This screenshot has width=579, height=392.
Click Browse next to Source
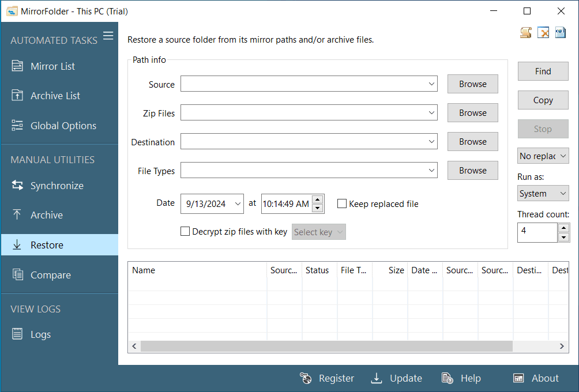(x=473, y=84)
